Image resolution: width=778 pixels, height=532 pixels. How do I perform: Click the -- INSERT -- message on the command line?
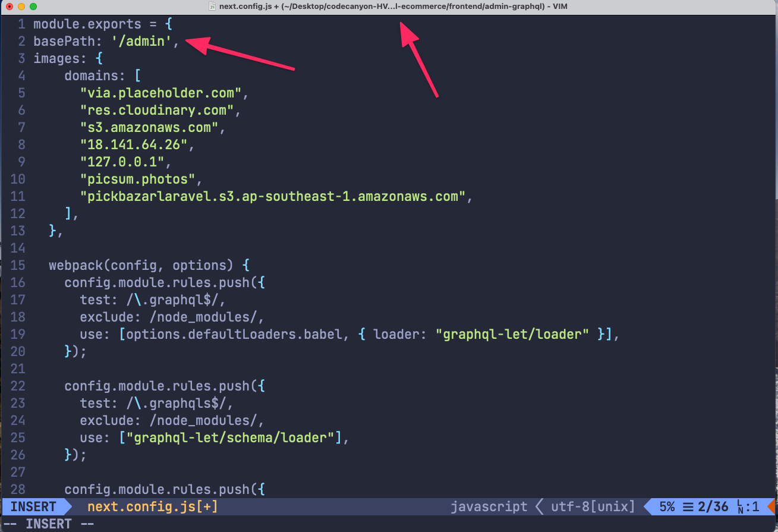pyautogui.click(x=49, y=524)
